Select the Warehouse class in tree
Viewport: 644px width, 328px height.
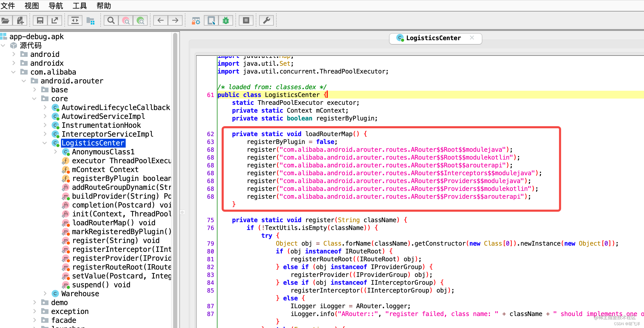[x=80, y=294]
